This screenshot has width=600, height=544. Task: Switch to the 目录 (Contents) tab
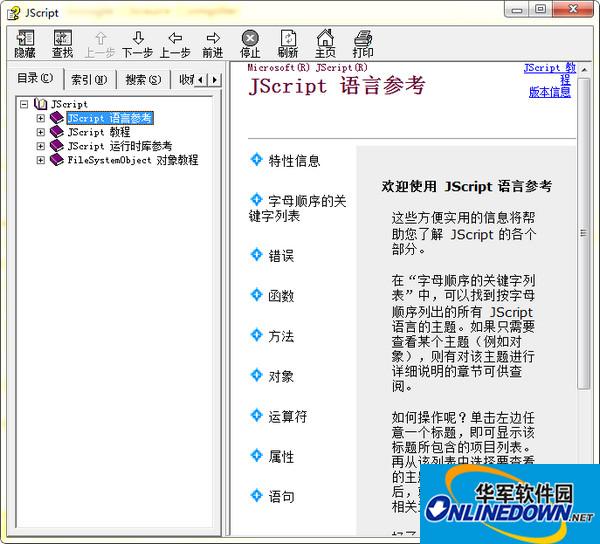pyautogui.click(x=35, y=78)
